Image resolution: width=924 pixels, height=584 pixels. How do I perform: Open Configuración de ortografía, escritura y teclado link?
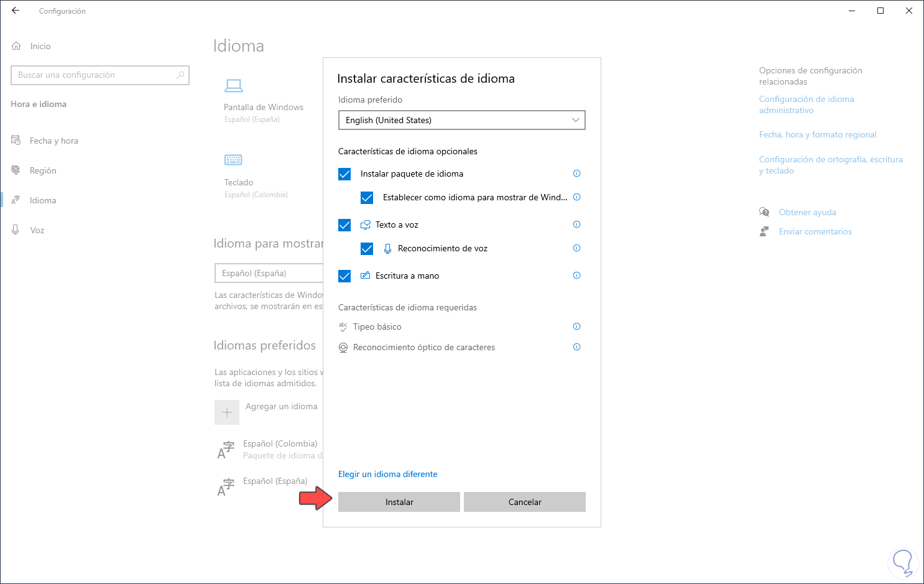point(831,165)
